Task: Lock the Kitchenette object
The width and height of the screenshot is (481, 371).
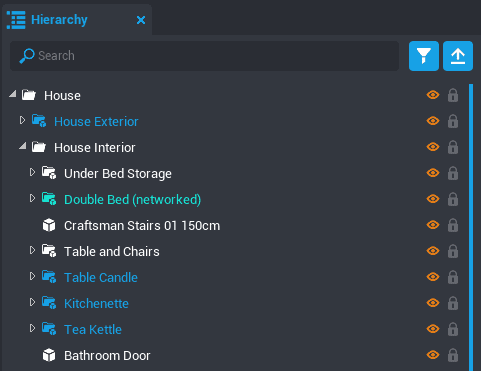Action: click(453, 303)
